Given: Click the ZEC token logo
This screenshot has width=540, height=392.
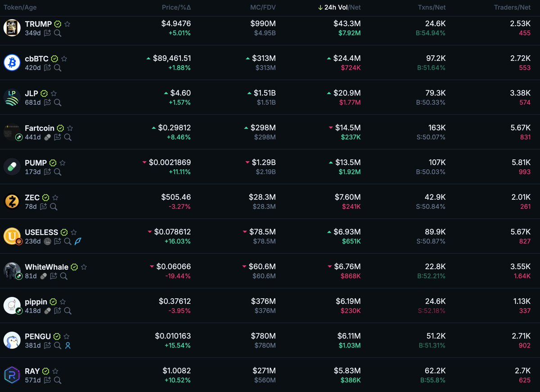Looking at the screenshot, I should (12, 201).
